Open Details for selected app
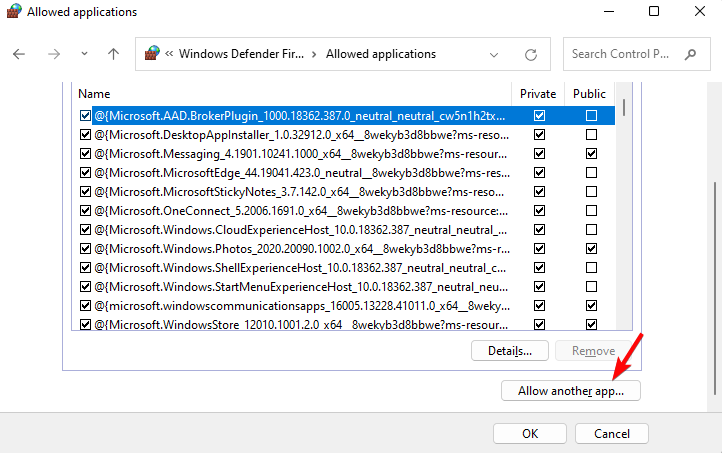The width and height of the screenshot is (722, 453). tap(510, 351)
